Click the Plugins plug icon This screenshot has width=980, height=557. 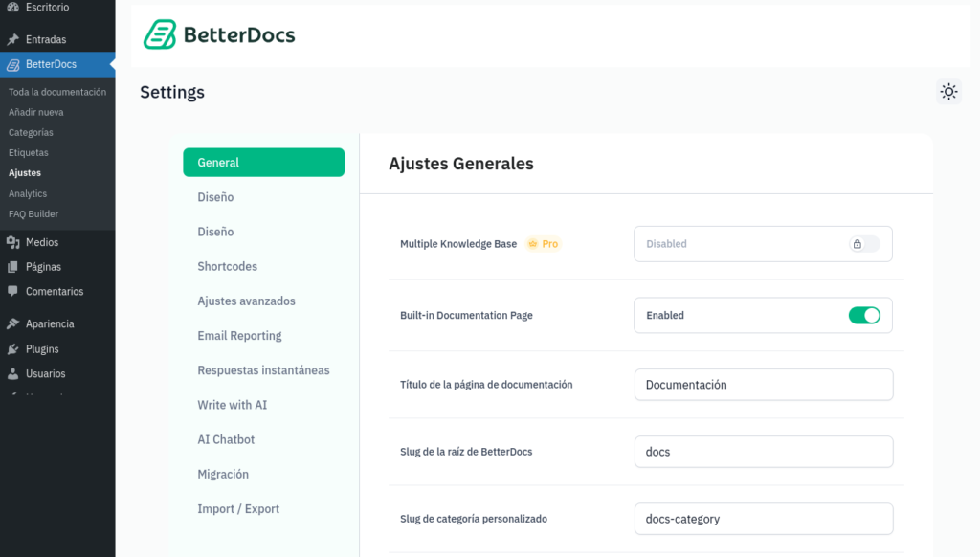point(13,348)
